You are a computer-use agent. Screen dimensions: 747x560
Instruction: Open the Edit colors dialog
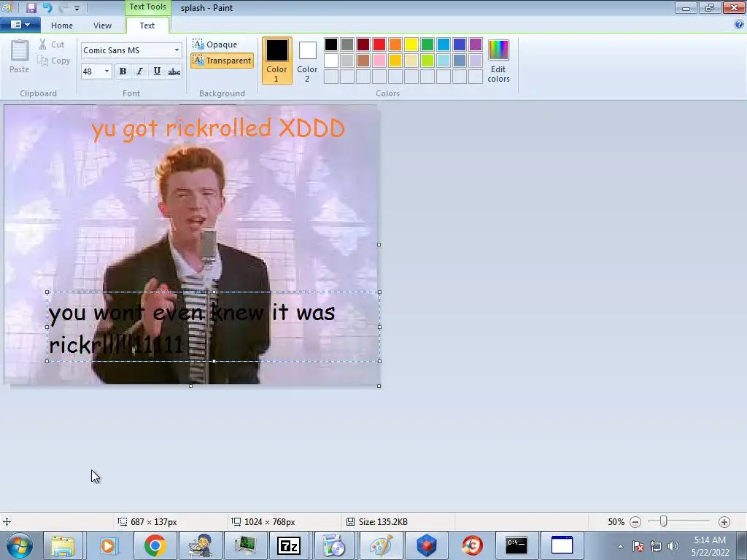click(498, 61)
